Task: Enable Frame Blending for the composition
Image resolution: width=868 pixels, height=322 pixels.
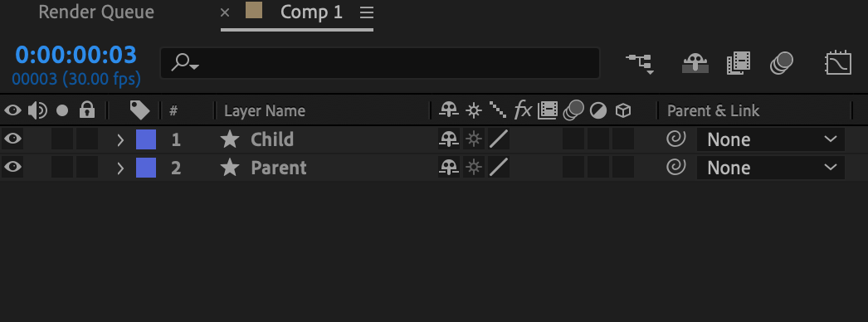Action: pyautogui.click(x=739, y=63)
